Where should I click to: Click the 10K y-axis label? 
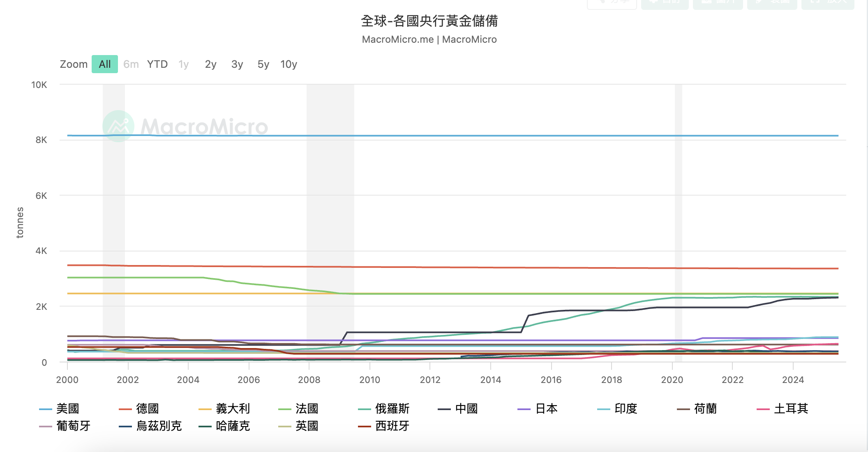[39, 85]
